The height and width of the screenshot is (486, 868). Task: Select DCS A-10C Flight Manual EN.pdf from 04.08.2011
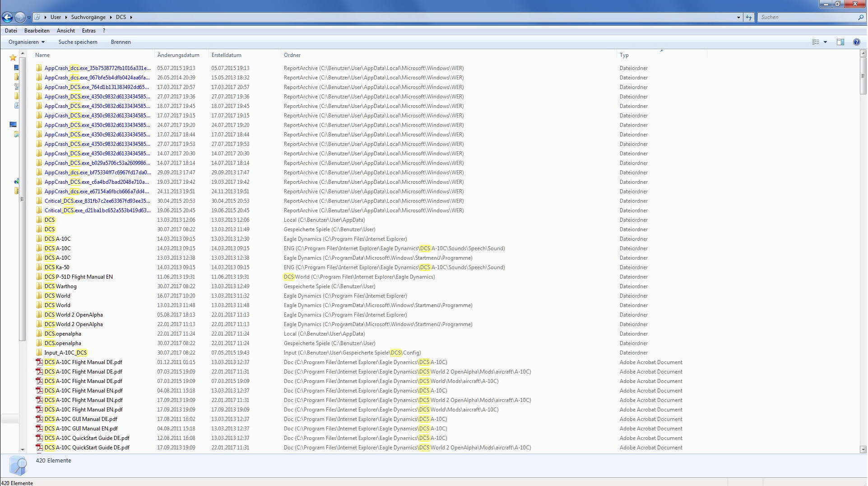84,391
